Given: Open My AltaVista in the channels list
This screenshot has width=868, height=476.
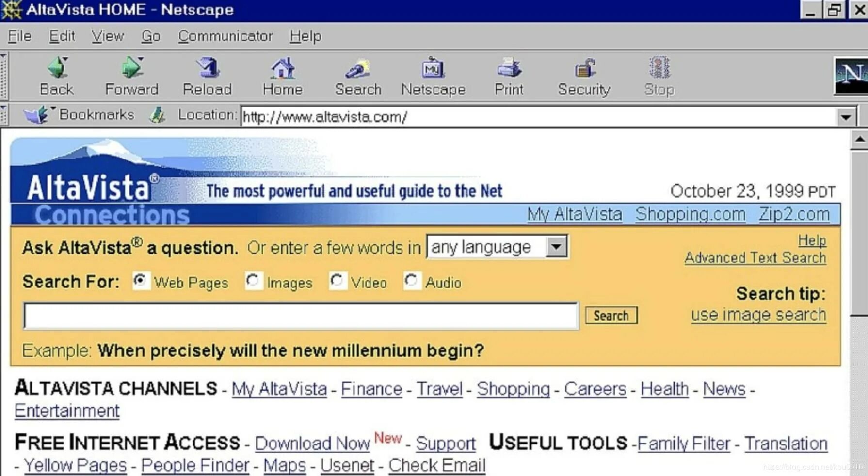Looking at the screenshot, I should point(279,389).
